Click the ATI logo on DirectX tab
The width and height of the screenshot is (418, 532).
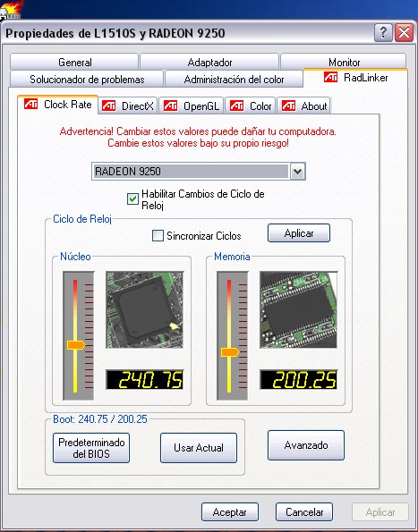108,106
